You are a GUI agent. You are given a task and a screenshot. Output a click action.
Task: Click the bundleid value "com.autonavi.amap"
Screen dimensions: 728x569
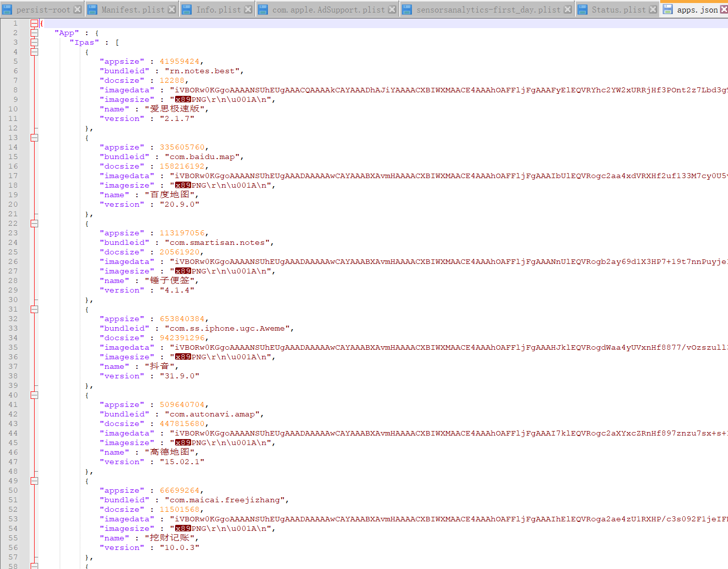coord(212,414)
